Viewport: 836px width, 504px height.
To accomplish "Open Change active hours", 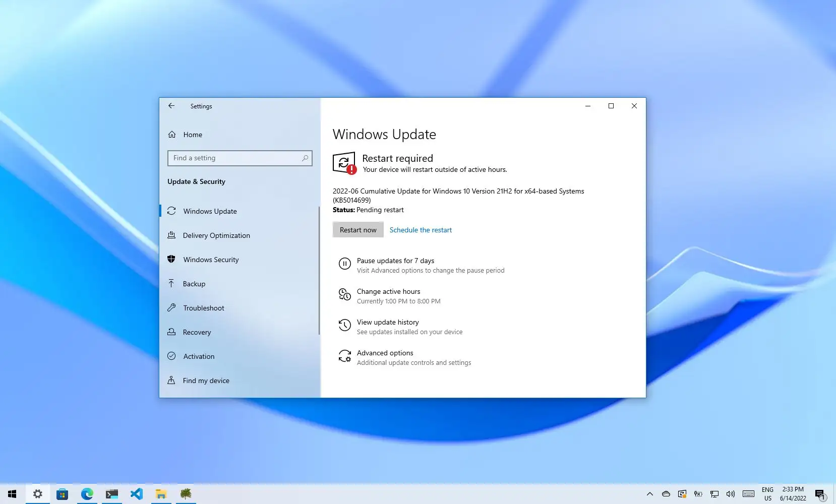I will 388,291.
